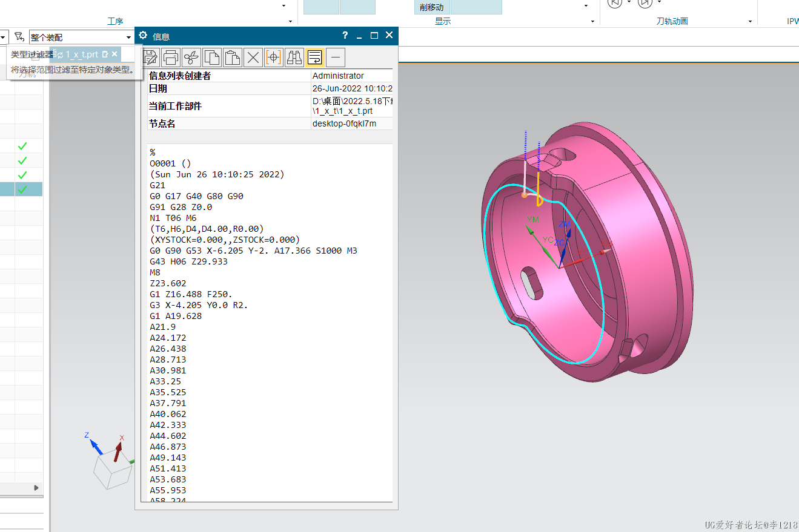Click the 日期 label cell
The image size is (799, 532).
(x=229, y=88)
